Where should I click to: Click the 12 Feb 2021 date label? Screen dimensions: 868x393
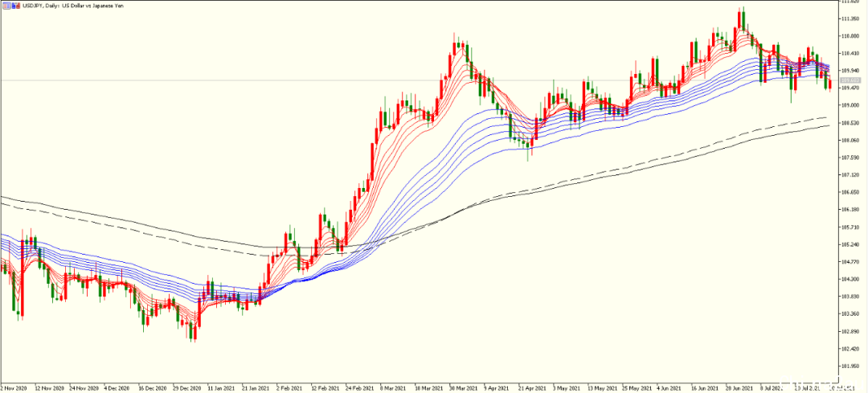pos(325,387)
